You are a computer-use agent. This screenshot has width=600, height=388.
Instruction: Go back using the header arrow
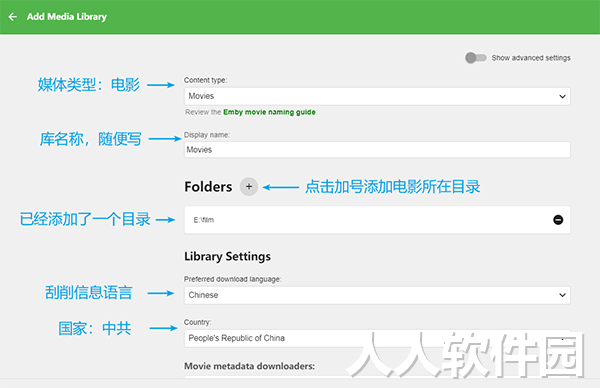[x=13, y=17]
